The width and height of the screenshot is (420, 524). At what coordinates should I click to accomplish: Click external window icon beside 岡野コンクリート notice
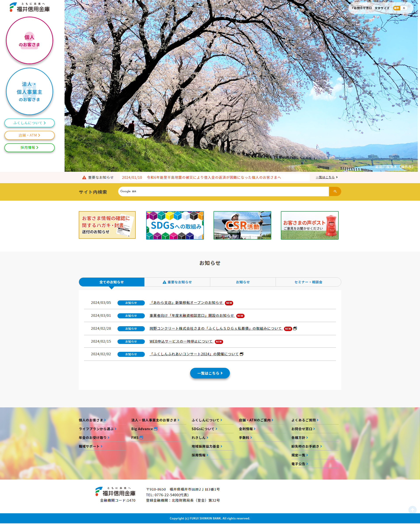pyautogui.click(x=295, y=328)
